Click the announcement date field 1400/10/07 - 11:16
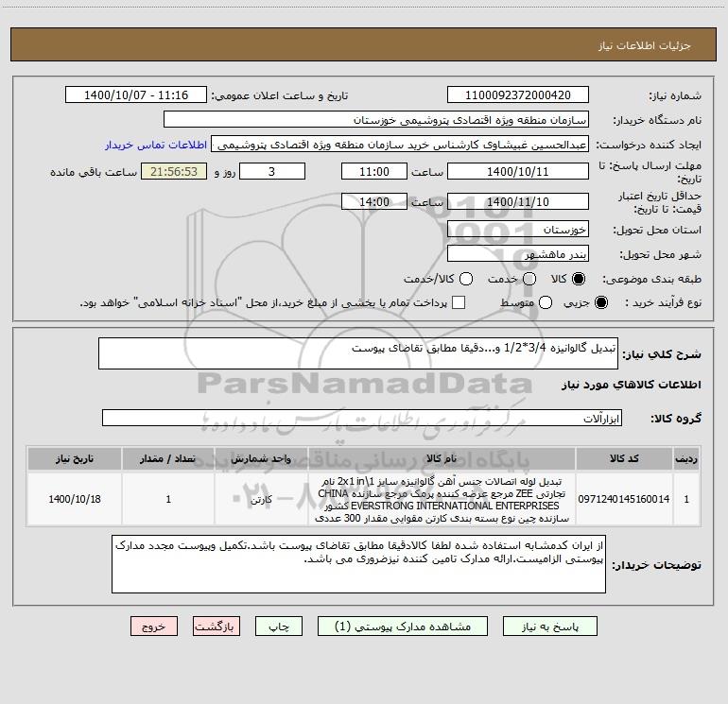The image size is (728, 704). coord(136,95)
